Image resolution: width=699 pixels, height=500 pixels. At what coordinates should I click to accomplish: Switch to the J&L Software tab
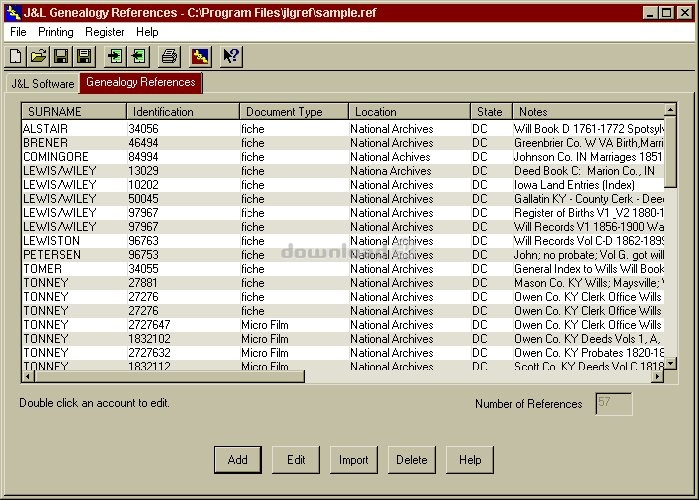[42, 83]
